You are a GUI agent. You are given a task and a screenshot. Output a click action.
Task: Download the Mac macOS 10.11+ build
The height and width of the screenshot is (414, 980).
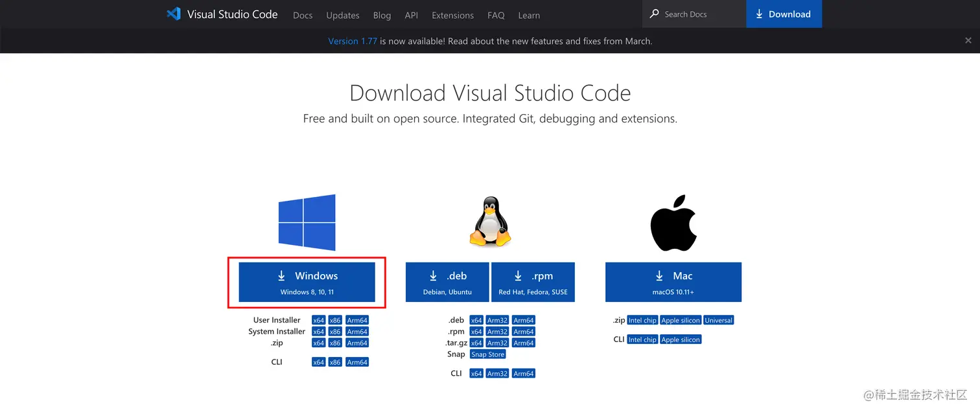point(673,282)
